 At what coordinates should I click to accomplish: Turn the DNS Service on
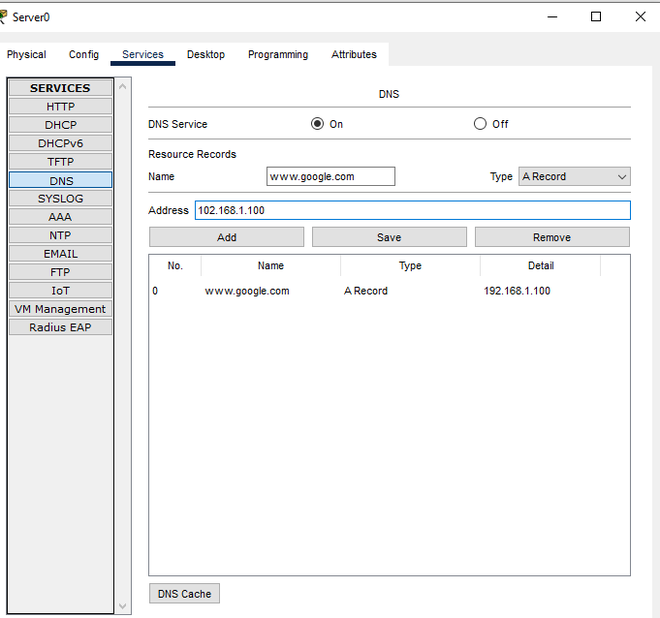click(318, 124)
